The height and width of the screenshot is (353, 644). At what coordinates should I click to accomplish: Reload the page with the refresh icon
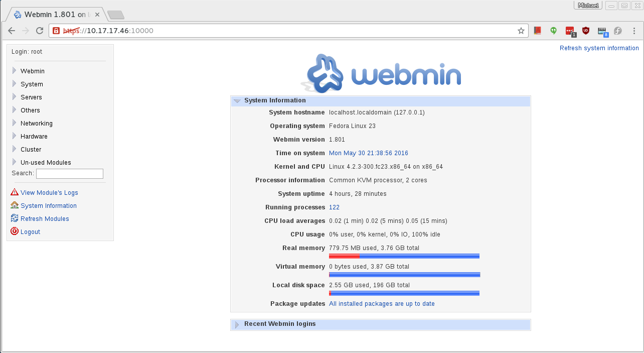pyautogui.click(x=40, y=31)
